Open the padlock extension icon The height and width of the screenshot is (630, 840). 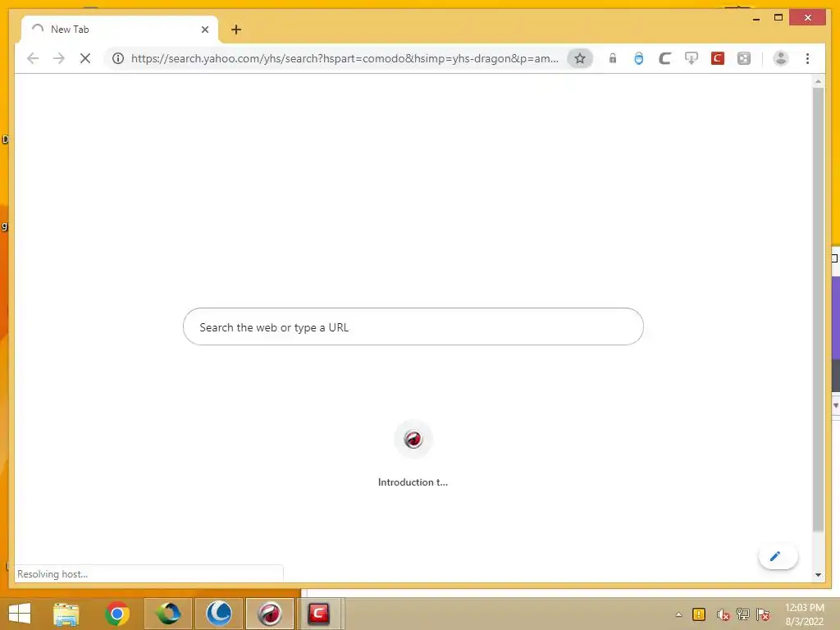(612, 58)
